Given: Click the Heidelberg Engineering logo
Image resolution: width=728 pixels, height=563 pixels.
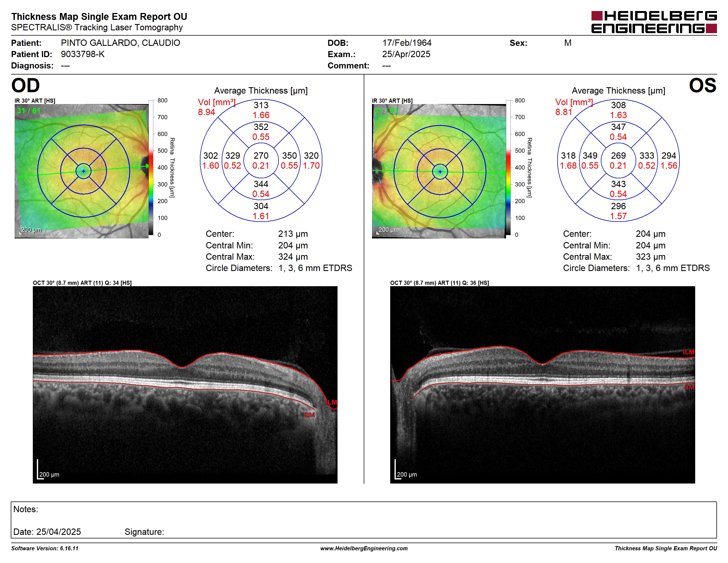Looking at the screenshot, I should tap(654, 22).
